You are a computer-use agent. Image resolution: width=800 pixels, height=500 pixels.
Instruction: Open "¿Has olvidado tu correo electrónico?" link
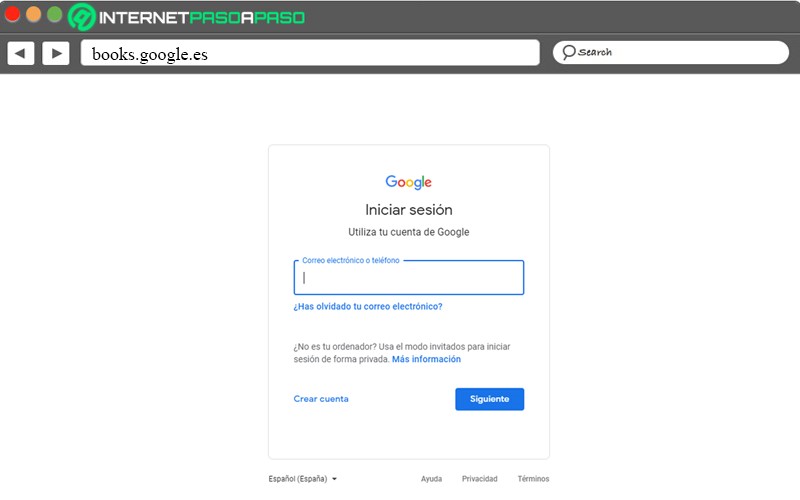(368, 307)
